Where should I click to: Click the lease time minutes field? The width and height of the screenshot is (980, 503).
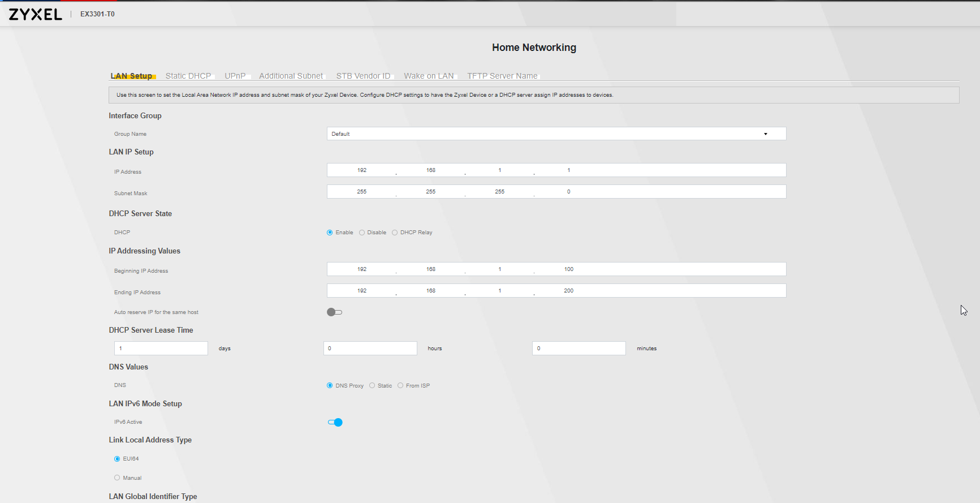[579, 349]
